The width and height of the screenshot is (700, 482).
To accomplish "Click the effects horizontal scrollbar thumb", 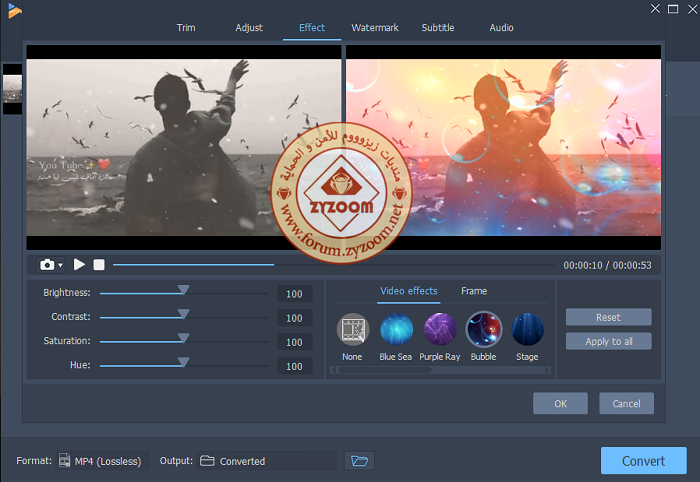I will (x=385, y=370).
